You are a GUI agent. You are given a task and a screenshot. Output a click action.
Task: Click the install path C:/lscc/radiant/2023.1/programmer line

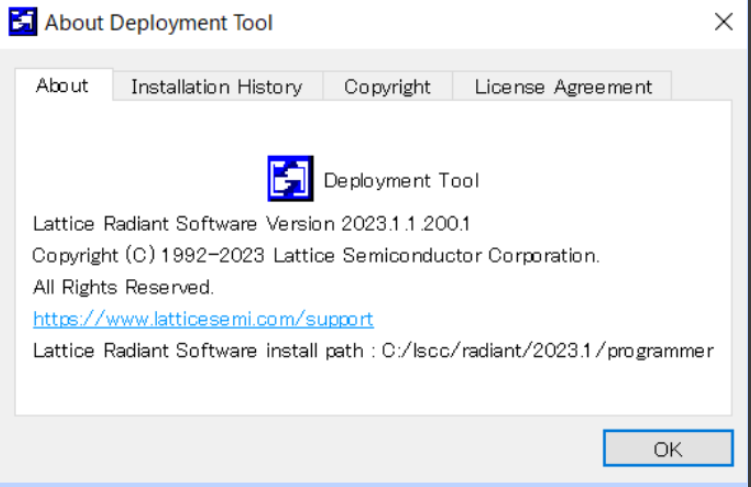point(373,351)
